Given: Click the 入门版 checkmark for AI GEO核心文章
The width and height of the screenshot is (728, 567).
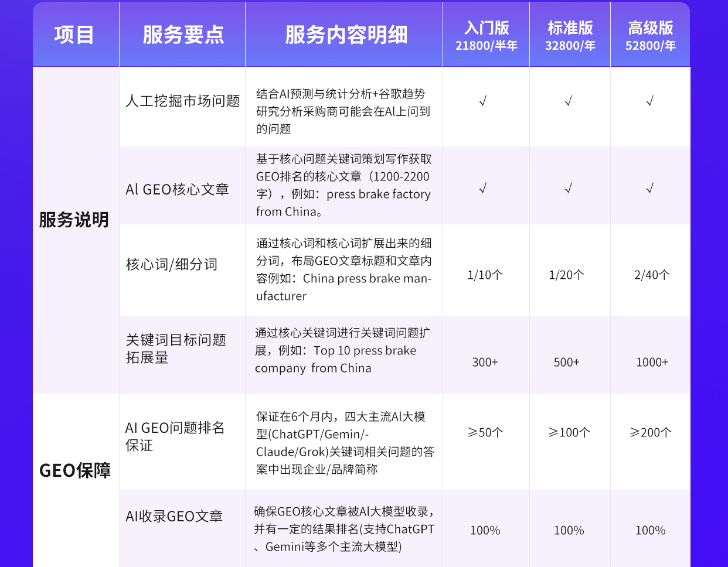Looking at the screenshot, I should click(483, 188).
